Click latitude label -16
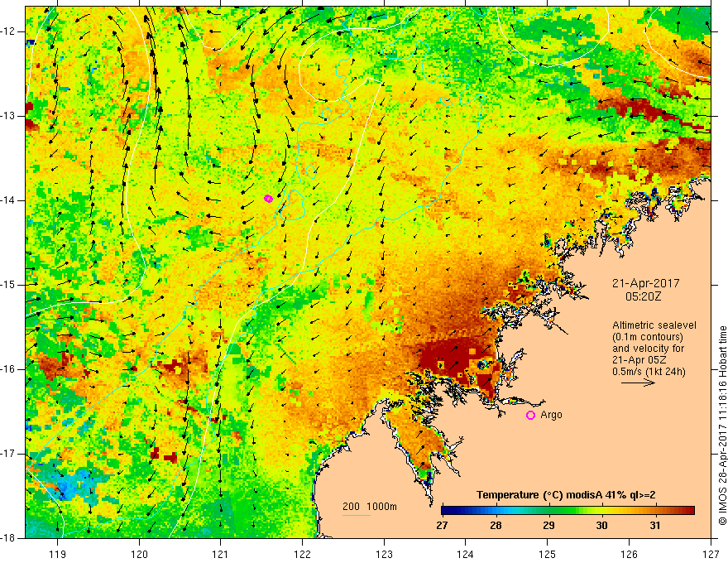 pos(8,369)
